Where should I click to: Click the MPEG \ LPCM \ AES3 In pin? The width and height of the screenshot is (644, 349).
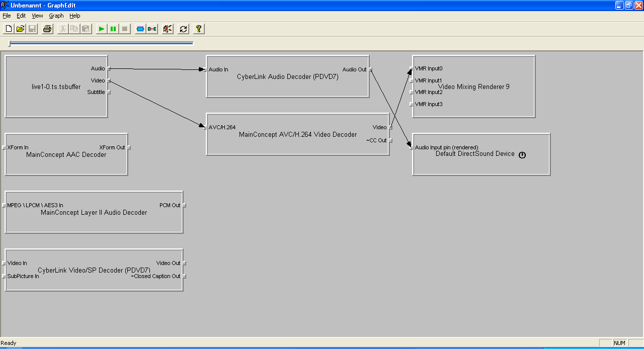pyautogui.click(x=4, y=205)
